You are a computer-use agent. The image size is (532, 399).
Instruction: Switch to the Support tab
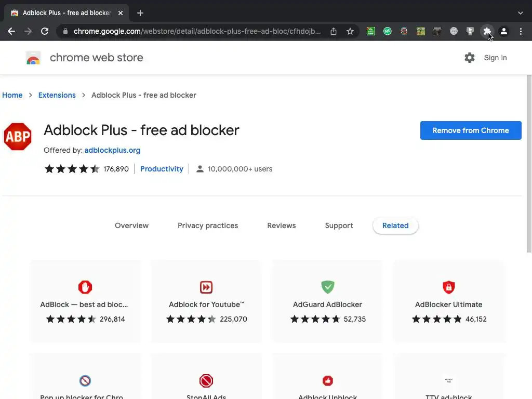click(x=339, y=225)
